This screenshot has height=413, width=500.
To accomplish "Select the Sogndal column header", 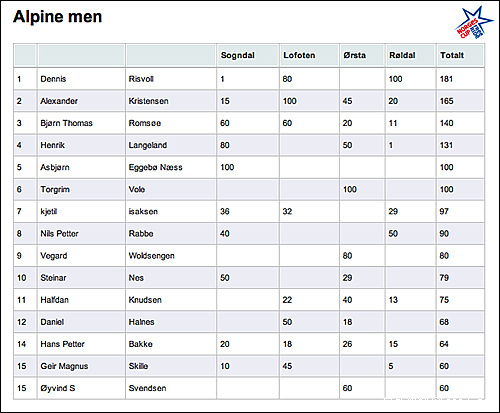I will [x=238, y=55].
